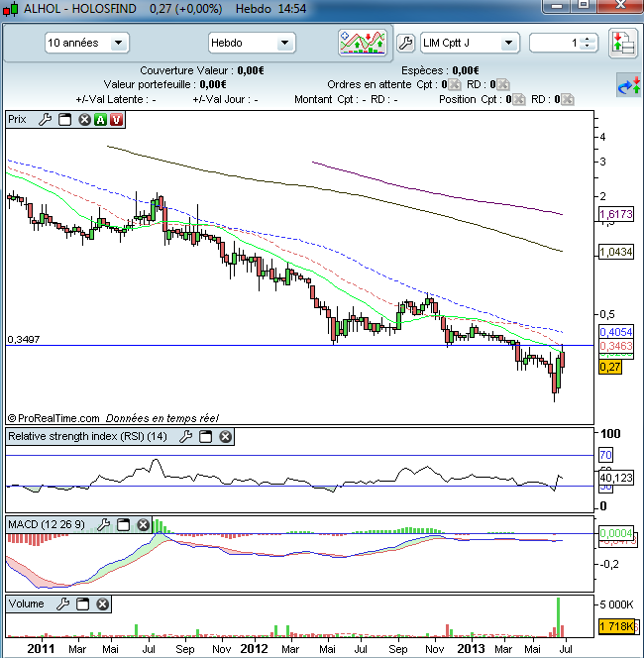Open Prix panel wrench settings
The height and width of the screenshot is (658, 644).
click(x=45, y=120)
